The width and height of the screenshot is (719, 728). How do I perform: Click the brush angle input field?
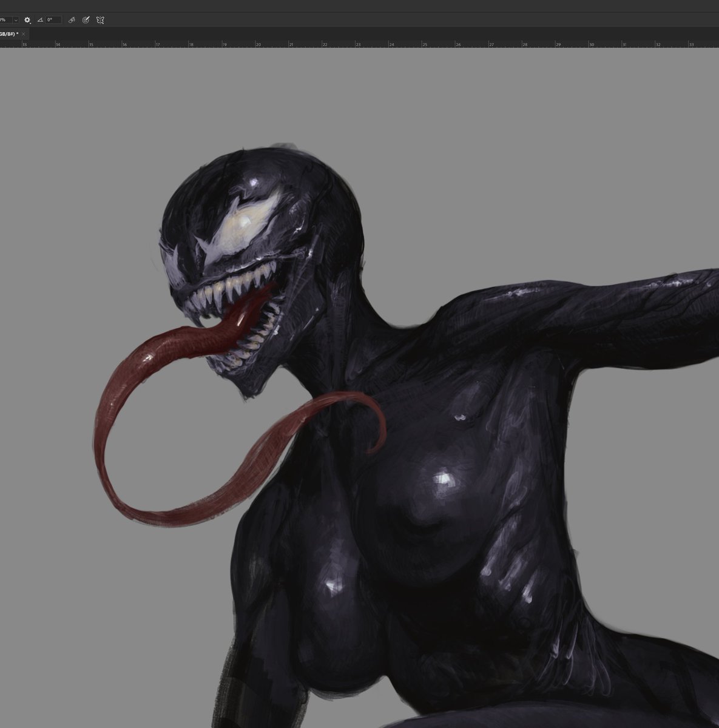point(53,20)
